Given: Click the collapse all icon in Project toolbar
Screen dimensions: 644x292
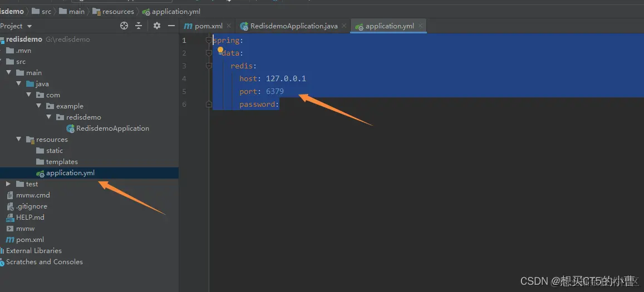Looking at the screenshot, I should [x=139, y=26].
